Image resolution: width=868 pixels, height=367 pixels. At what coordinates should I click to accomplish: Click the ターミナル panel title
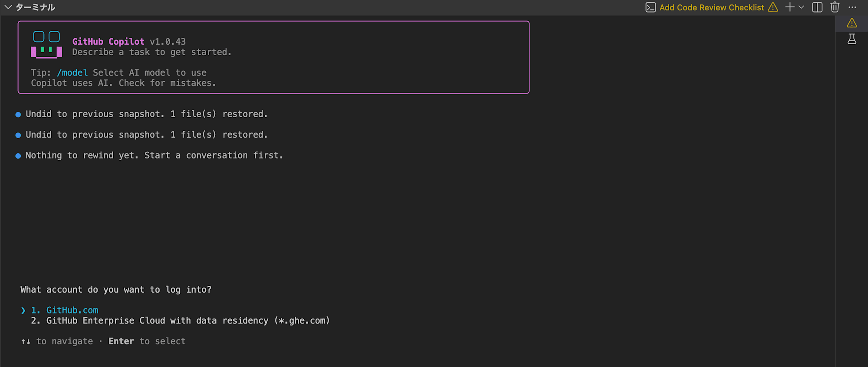click(x=35, y=7)
